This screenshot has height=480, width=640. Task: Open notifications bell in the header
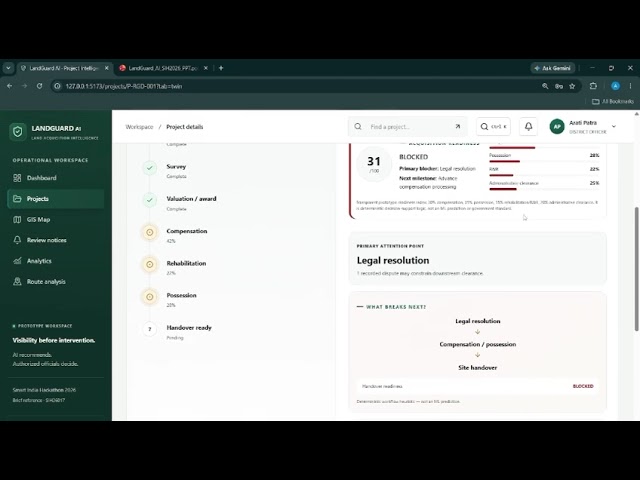click(x=528, y=127)
